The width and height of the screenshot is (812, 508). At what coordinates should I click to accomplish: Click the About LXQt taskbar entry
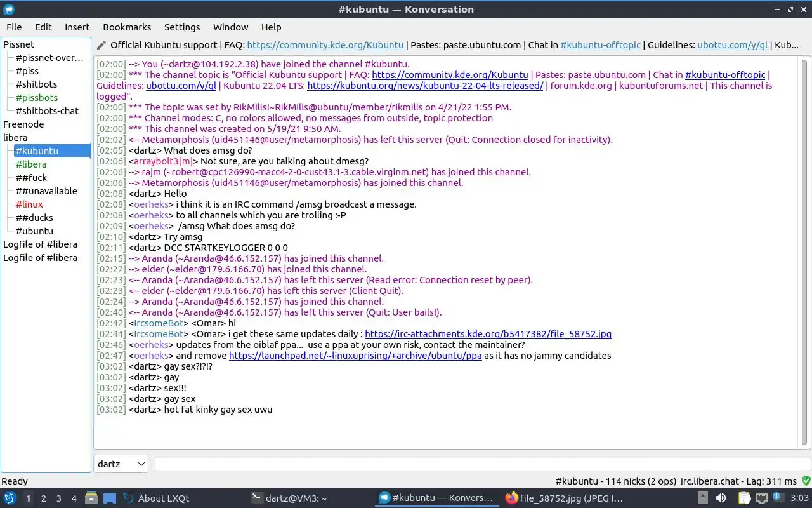(156, 498)
